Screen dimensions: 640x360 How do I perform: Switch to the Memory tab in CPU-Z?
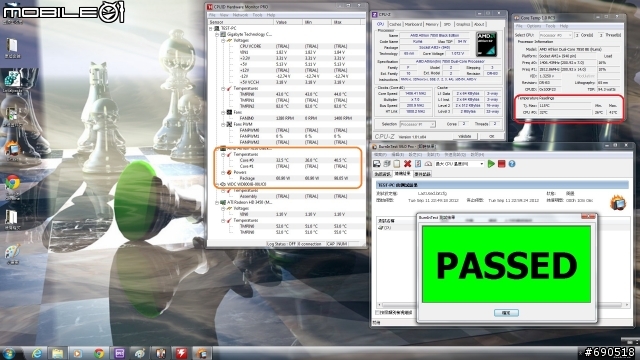point(432,24)
